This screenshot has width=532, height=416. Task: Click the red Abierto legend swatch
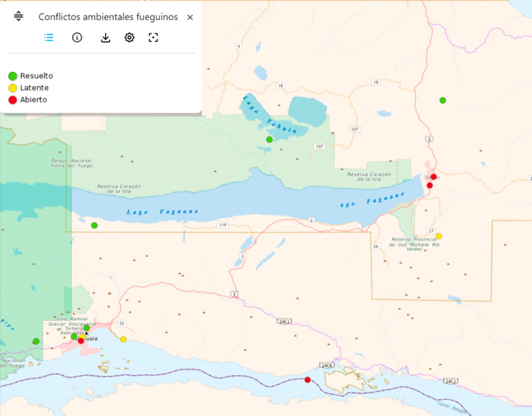click(13, 100)
